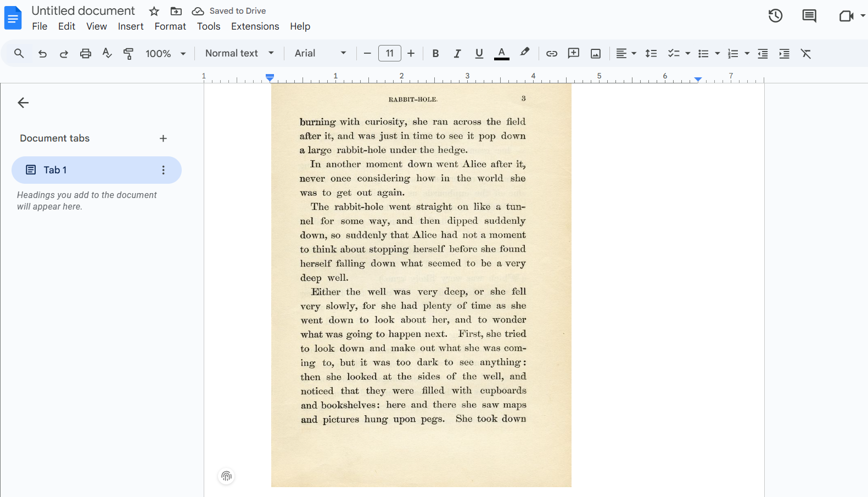This screenshot has height=497, width=868.
Task: Open the View menu
Action: click(97, 26)
